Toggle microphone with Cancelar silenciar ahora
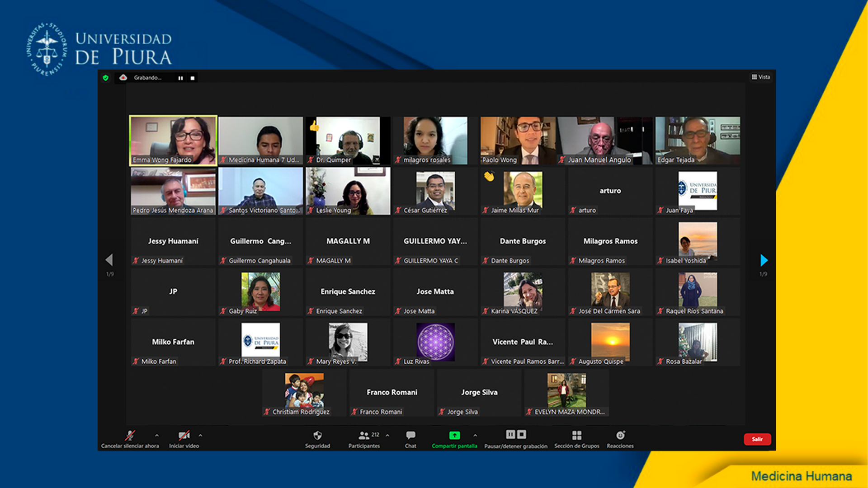This screenshot has width=868, height=488. [130, 435]
